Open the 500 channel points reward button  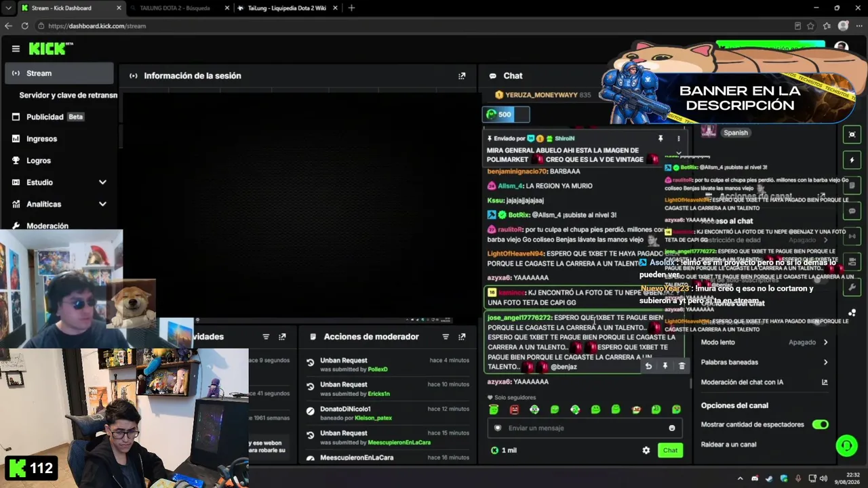click(x=506, y=115)
